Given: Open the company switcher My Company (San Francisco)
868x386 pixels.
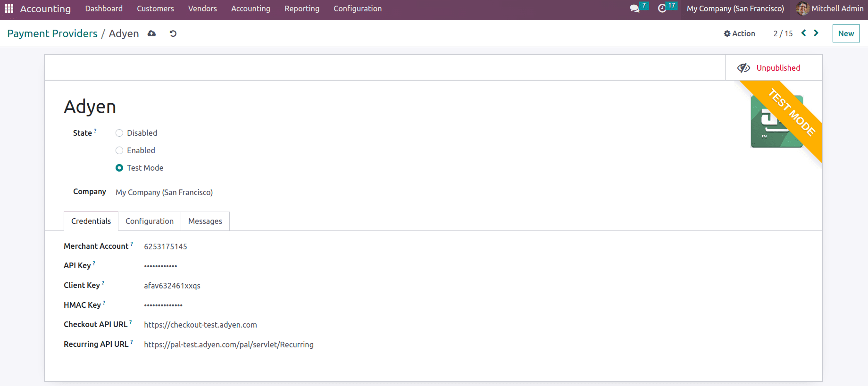Looking at the screenshot, I should [x=735, y=8].
